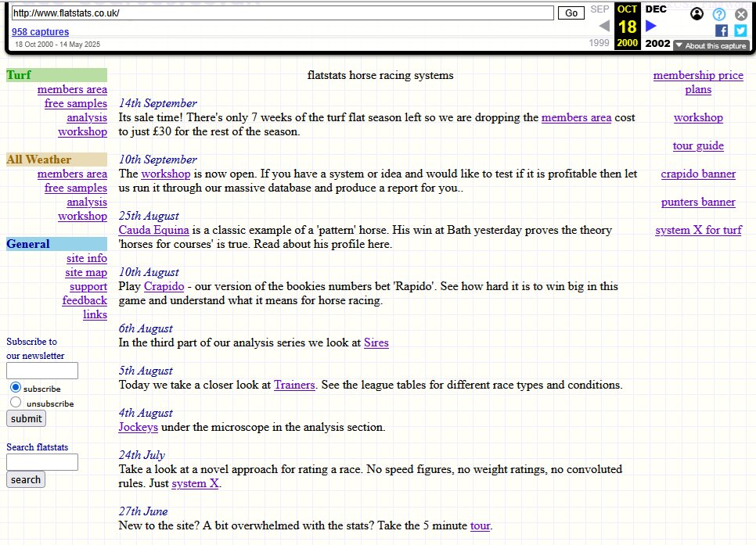This screenshot has width=756, height=545.
Task: Go to the next capture via the blue arrow
Action: (x=651, y=26)
